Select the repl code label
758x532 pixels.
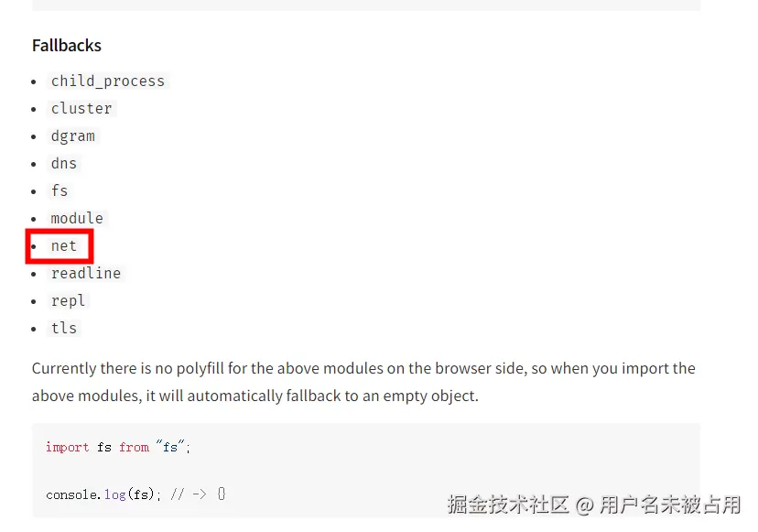[69, 300]
